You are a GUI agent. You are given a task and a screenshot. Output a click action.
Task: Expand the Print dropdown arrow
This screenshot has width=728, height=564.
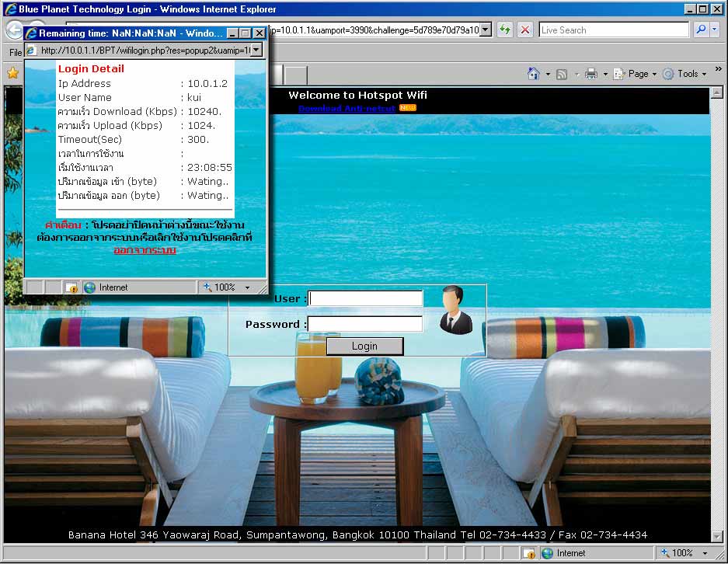(x=605, y=75)
